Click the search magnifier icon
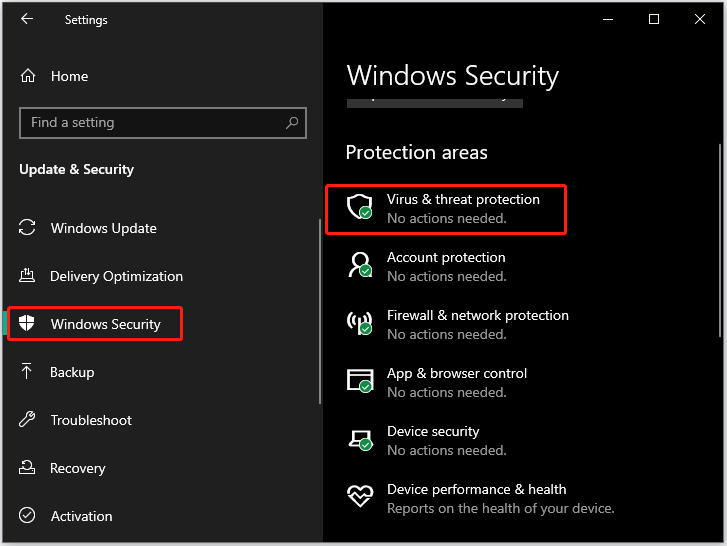727x546 pixels. 292,123
